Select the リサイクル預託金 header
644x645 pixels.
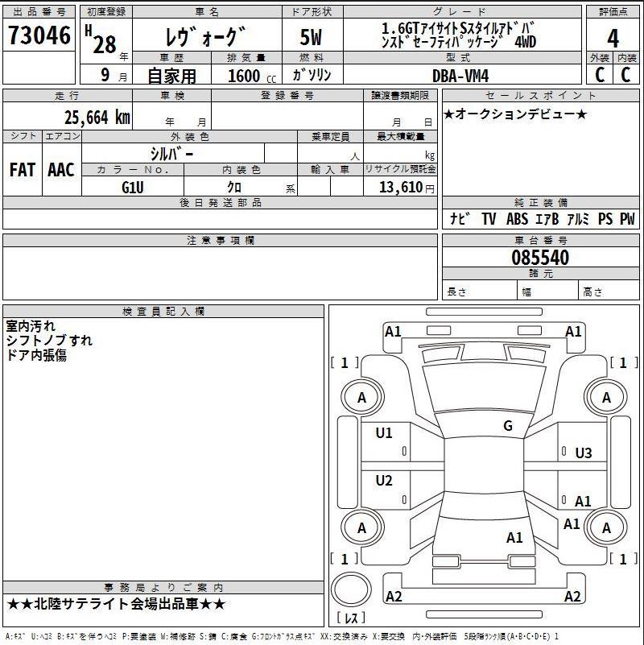pos(400,169)
